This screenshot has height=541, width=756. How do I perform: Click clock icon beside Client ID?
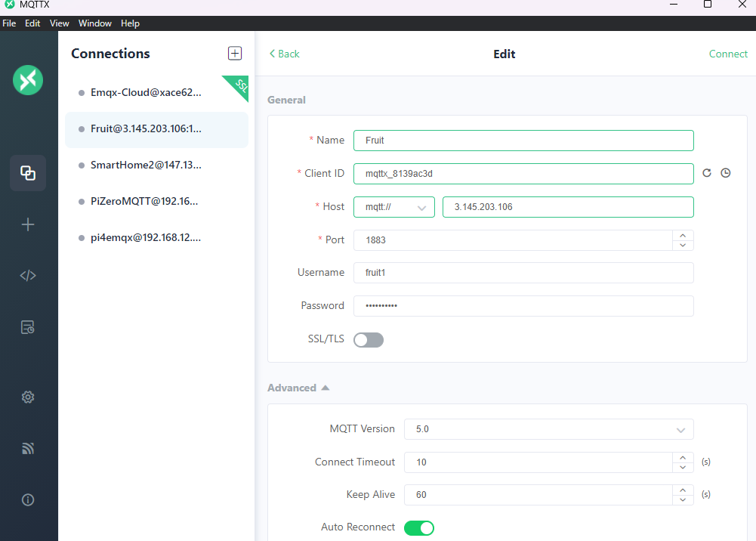click(726, 173)
